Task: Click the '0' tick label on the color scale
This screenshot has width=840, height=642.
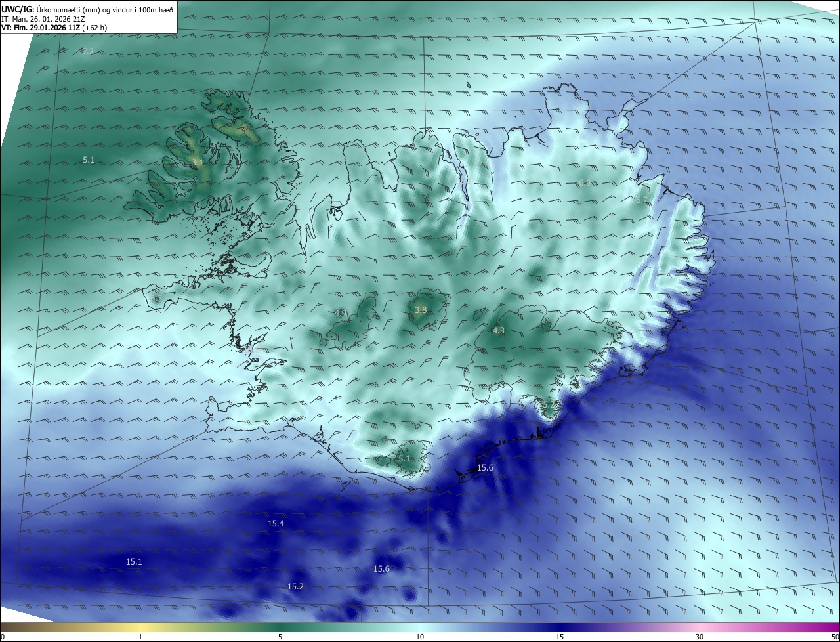Action: point(2,637)
